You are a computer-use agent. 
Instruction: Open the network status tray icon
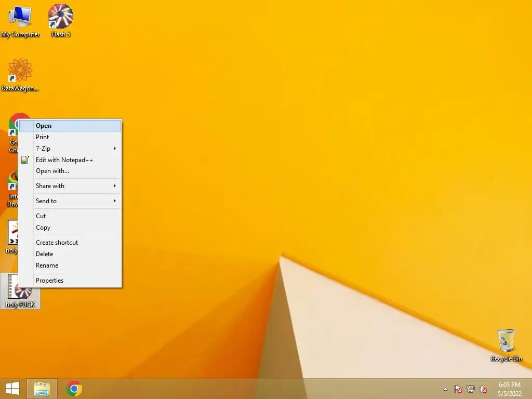(x=471, y=389)
